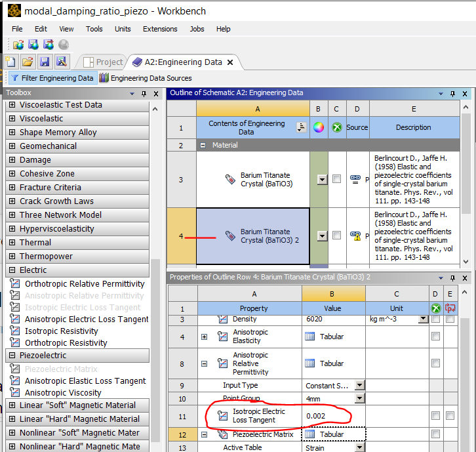Viewport: 476px width, 452px height.
Task: Click the Save As toolbar icon
Action: [62, 62]
